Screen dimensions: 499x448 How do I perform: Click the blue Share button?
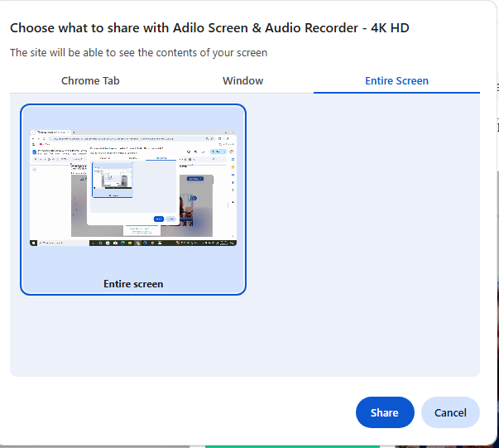(x=385, y=412)
